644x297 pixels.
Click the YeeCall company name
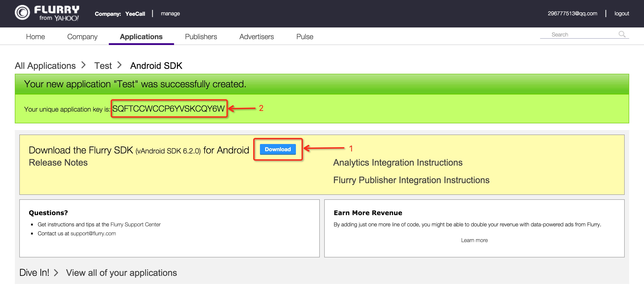click(135, 14)
